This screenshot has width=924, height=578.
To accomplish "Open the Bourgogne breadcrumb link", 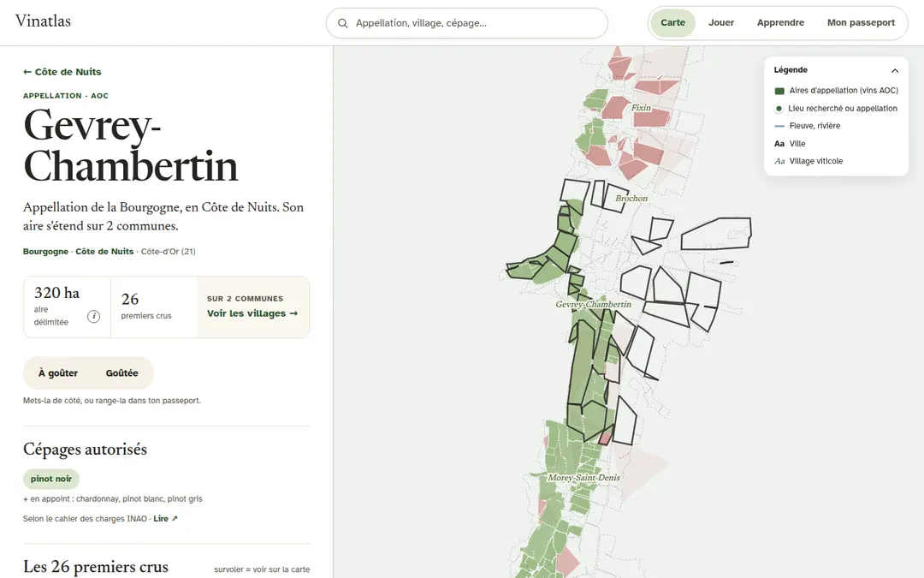I will click(45, 251).
